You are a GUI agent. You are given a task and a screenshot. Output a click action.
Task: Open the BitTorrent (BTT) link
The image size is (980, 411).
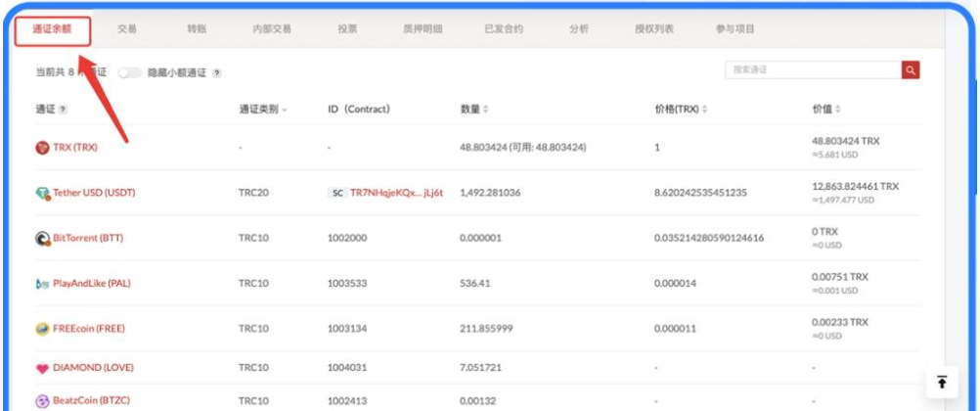[88, 239]
